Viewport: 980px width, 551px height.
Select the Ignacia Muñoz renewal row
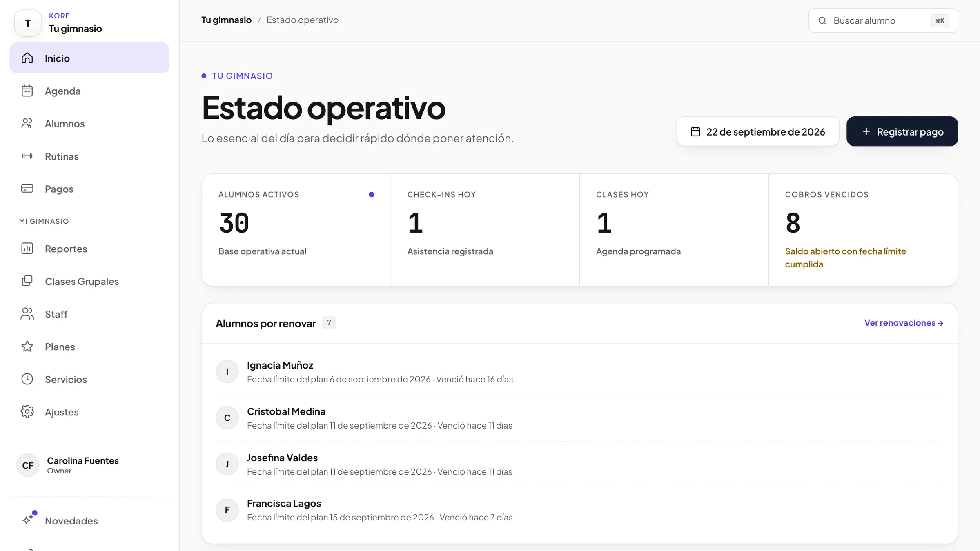[579, 371]
